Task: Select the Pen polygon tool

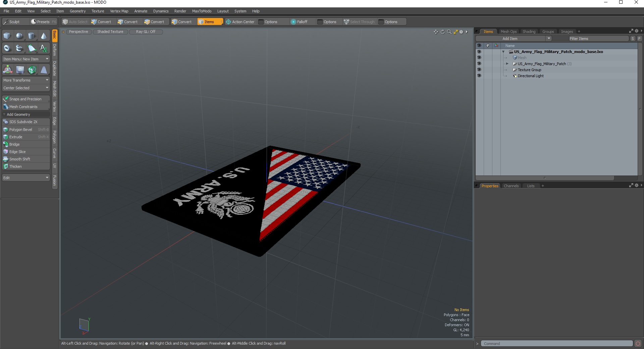Action: pyautogui.click(x=32, y=48)
